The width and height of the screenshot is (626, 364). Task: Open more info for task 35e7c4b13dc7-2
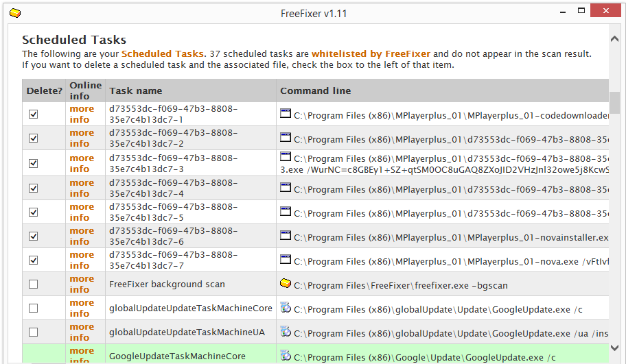click(x=82, y=138)
